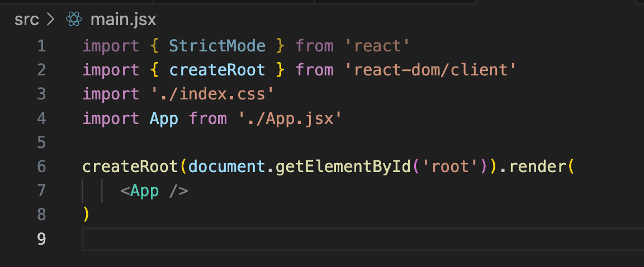
Task: Click the closing parenthesis on line 8
Action: tap(86, 214)
